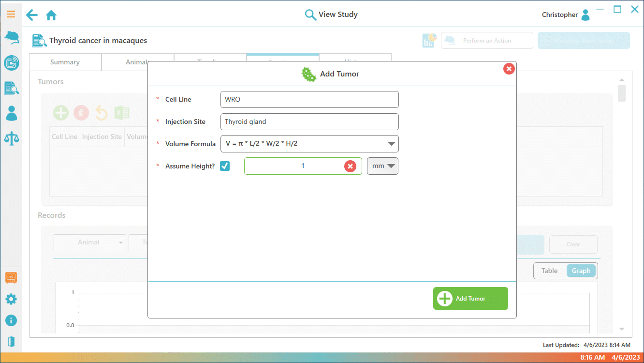644x363 pixels.
Task: Close the Add Tumor dialog
Action: click(x=509, y=69)
